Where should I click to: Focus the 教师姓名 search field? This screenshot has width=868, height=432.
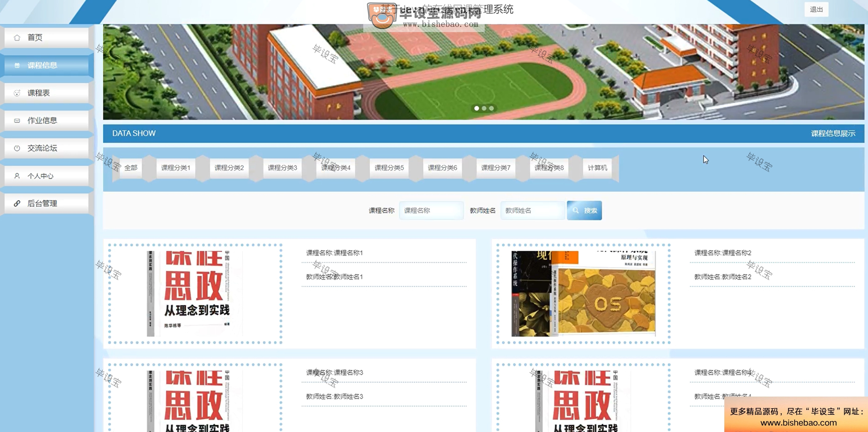pos(533,210)
